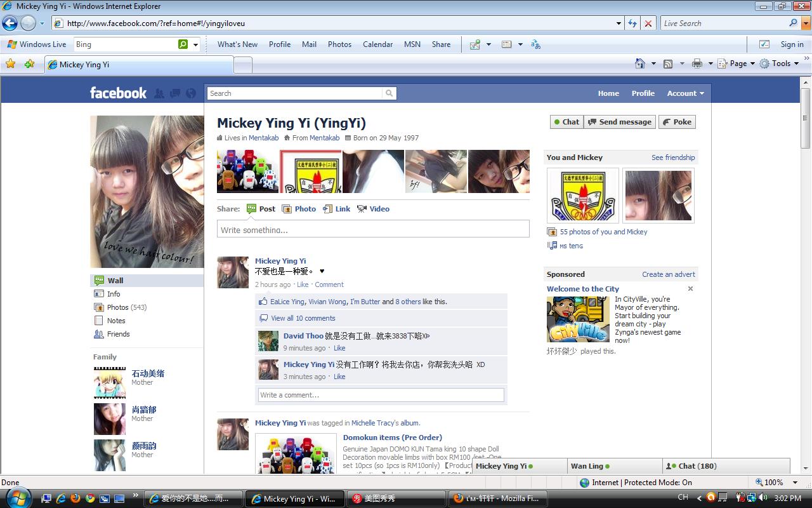The height and width of the screenshot is (508, 812).
Task: Open Mickey Ying Yi's large profile picture
Action: click(x=147, y=191)
